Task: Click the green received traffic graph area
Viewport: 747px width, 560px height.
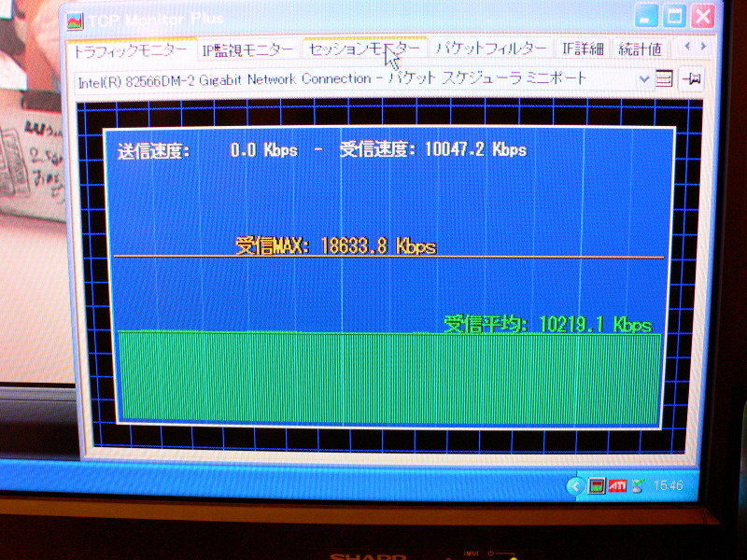Action: pos(388,378)
